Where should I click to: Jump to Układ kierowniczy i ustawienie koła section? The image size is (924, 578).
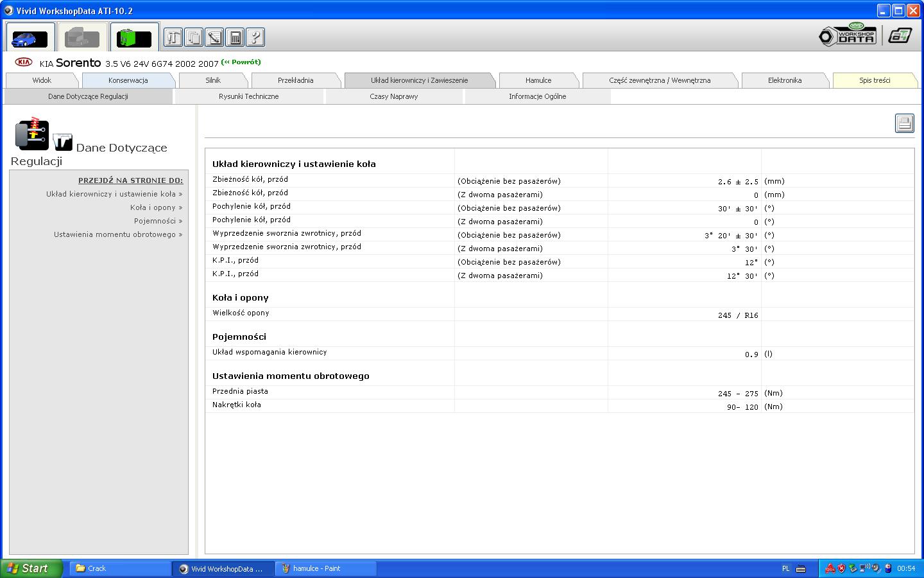(114, 194)
